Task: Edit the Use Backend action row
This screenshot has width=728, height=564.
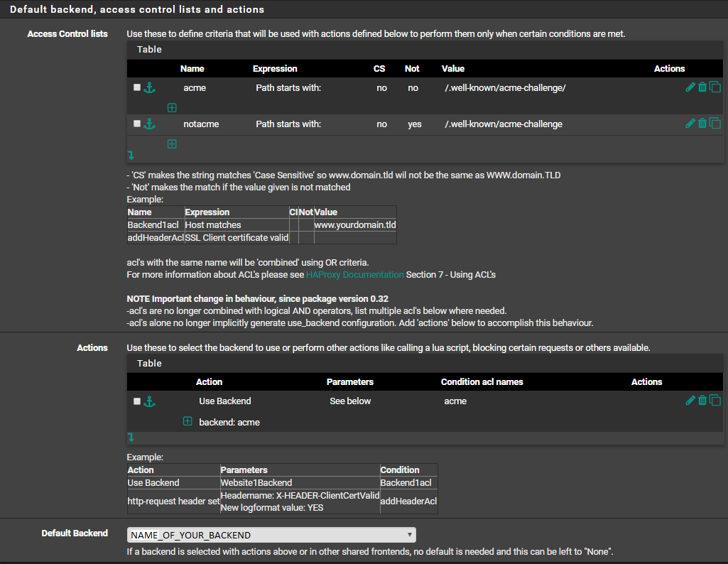Action: 690,401
